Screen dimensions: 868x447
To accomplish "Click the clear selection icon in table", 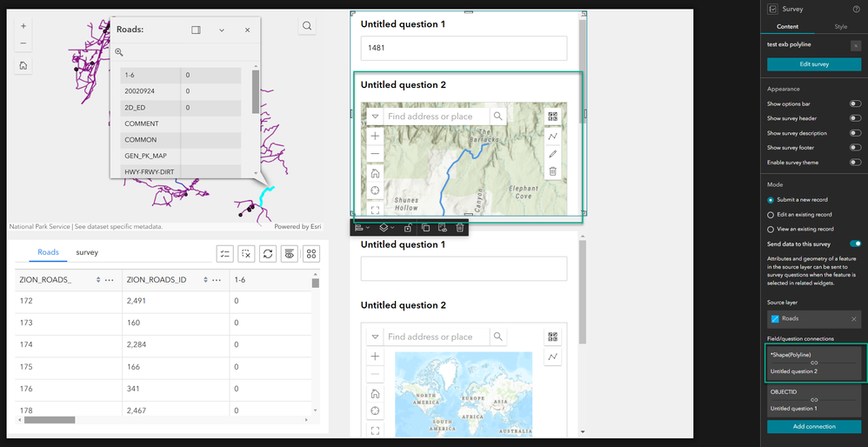I will (x=246, y=253).
